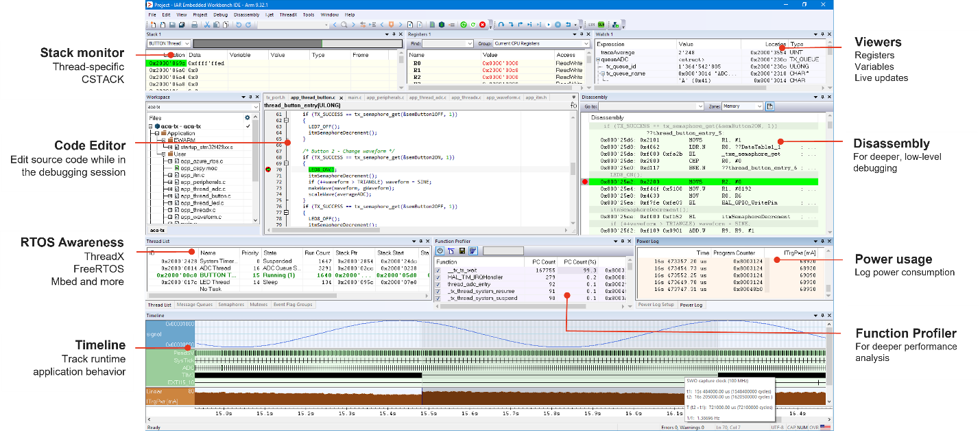
Task: Click the Print toolbar icon
Action: (x=195, y=24)
